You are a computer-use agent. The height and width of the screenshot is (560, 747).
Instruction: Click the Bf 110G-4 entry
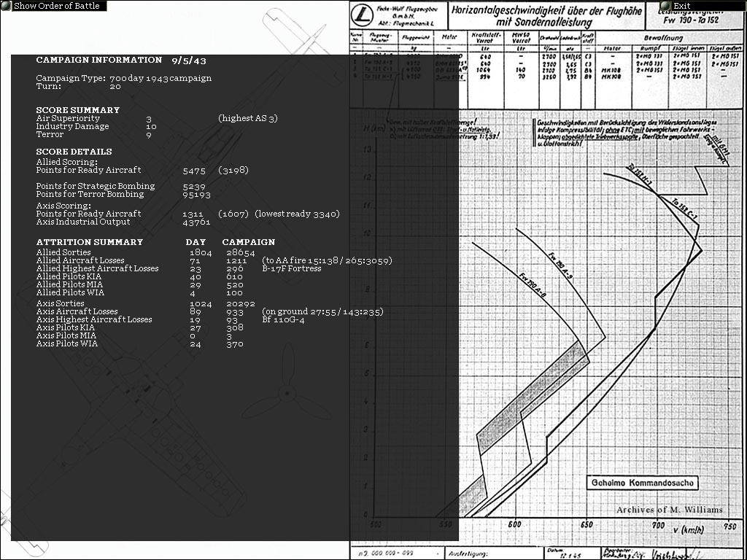click(x=283, y=319)
